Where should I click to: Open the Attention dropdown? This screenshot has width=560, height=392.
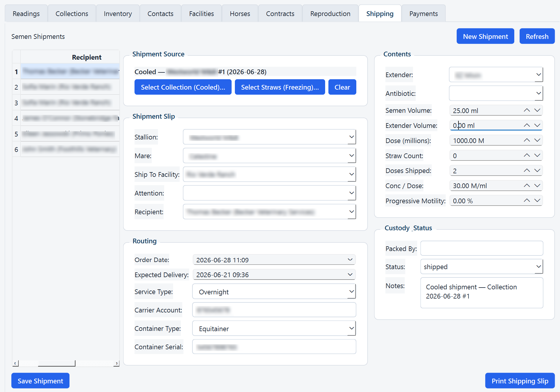(x=352, y=193)
